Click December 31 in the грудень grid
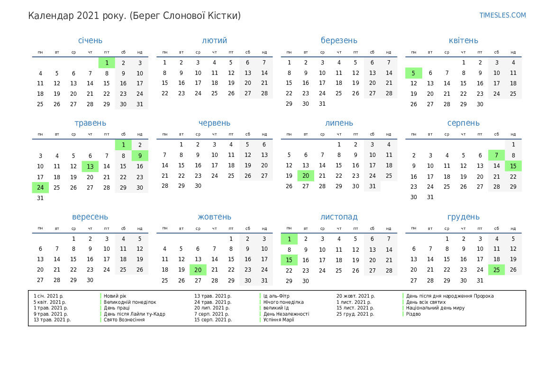This screenshot has width=554, height=392. click(x=480, y=280)
